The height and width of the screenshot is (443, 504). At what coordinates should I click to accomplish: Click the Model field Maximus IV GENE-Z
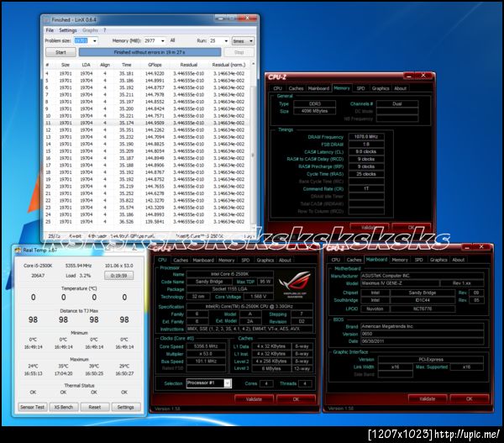click(400, 283)
